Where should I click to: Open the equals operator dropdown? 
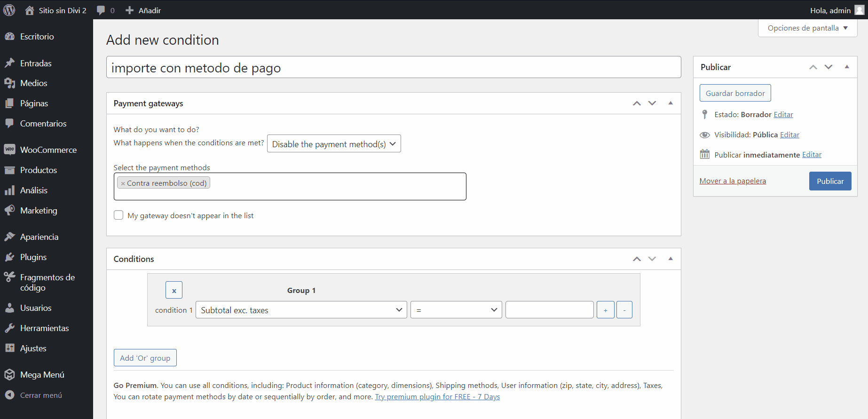tap(456, 310)
